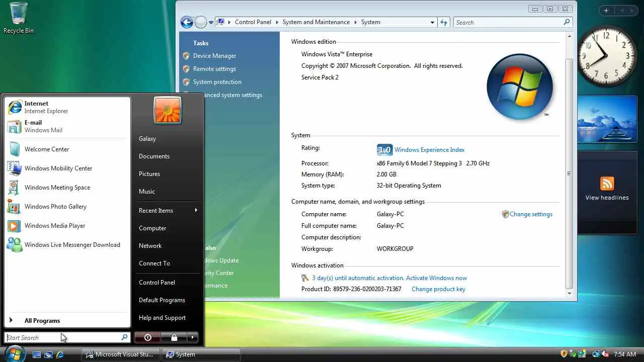Click Change settings link
The height and width of the screenshot is (362, 644).
[531, 214]
